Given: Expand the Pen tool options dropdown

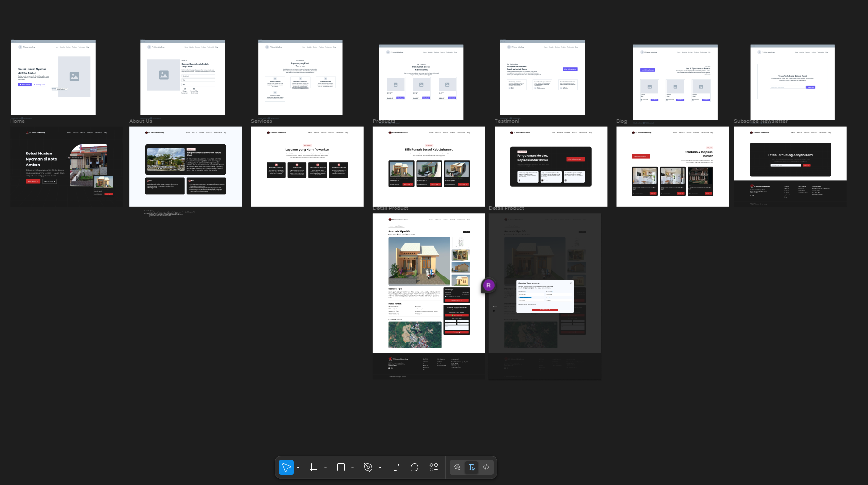Looking at the screenshot, I should click(x=380, y=468).
